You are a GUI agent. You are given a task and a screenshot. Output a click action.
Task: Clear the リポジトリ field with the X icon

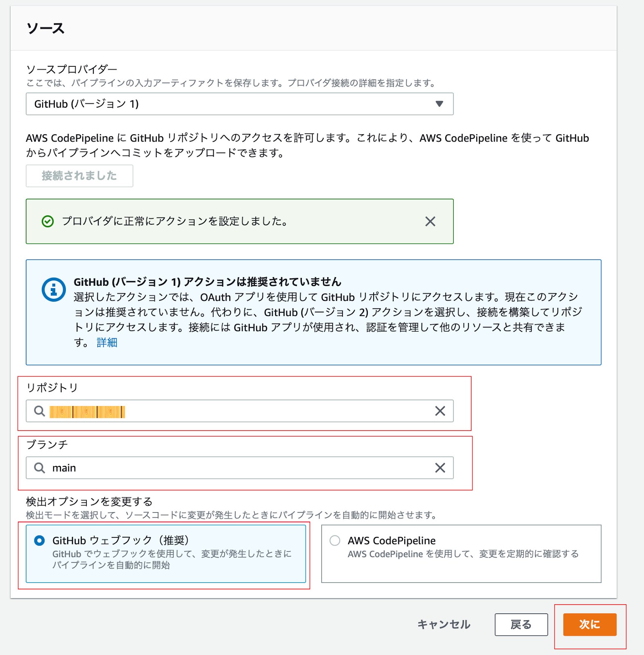pyautogui.click(x=440, y=411)
